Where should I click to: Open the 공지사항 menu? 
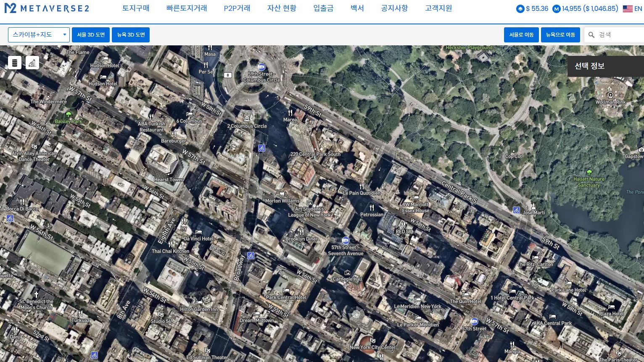point(394,8)
